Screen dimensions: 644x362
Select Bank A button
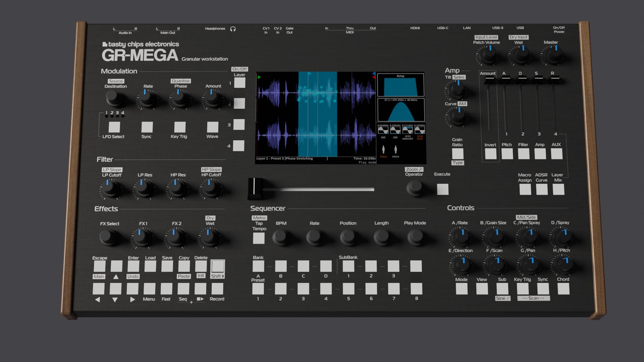[x=258, y=266]
